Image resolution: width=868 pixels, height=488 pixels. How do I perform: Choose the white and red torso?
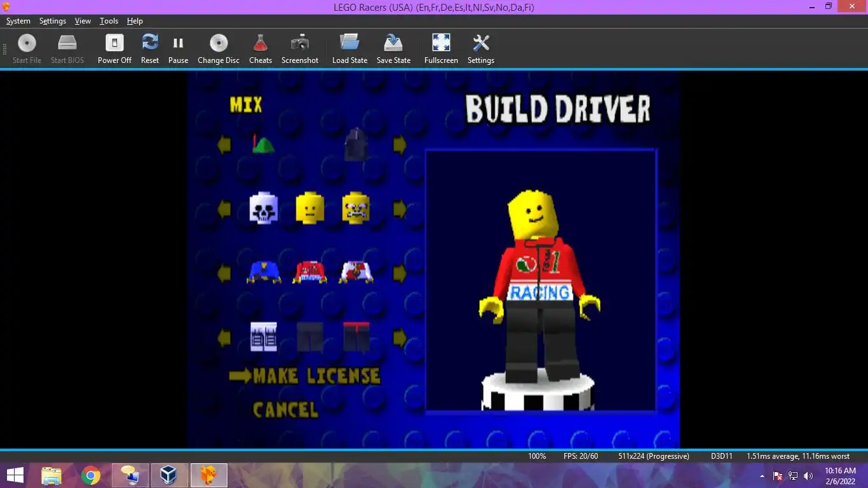pyautogui.click(x=356, y=271)
